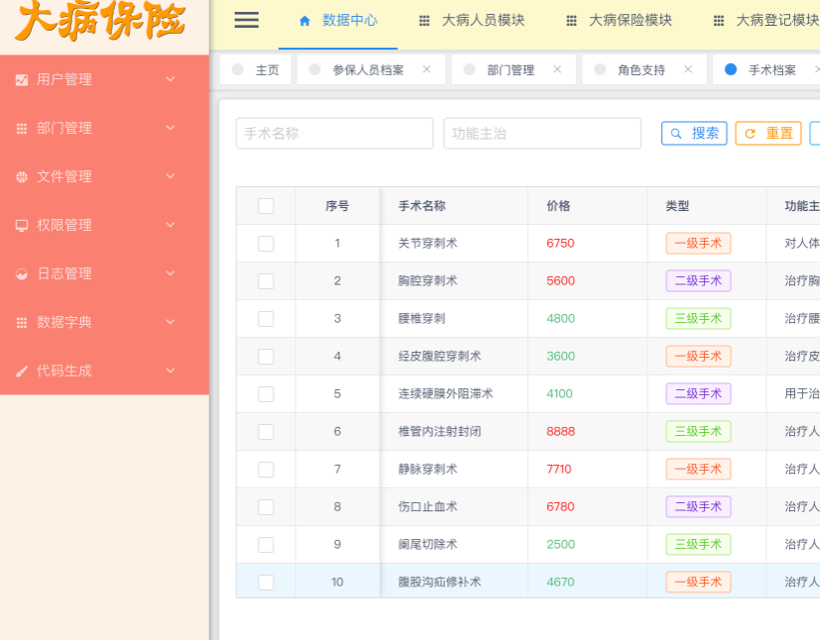Open the 大病登记模块 top menu
This screenshot has height=640, width=820.
[766, 21]
